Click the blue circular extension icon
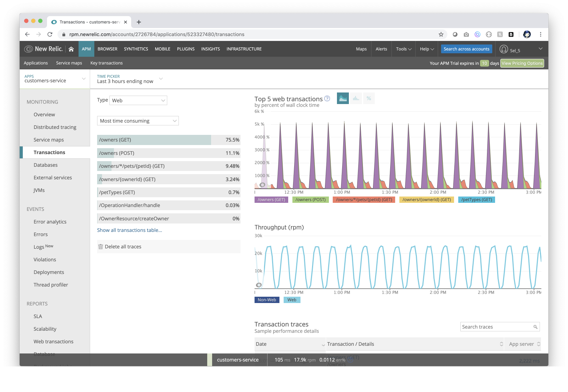 [x=478, y=34]
